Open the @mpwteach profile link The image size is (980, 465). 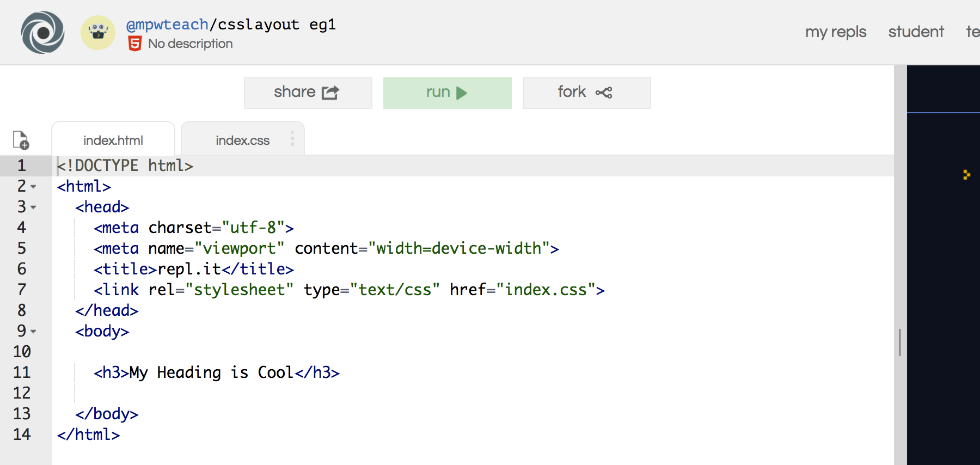coord(167,25)
